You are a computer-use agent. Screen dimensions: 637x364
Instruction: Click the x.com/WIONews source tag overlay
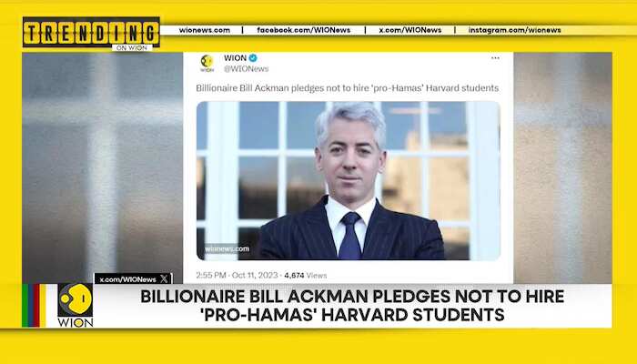tap(133, 278)
